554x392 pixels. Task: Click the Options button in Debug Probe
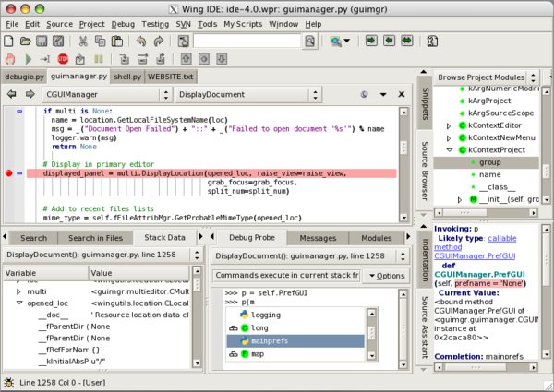coord(386,276)
